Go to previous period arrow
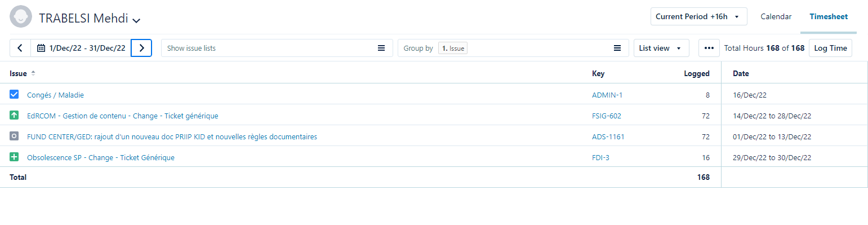The height and width of the screenshot is (225, 868). [x=20, y=48]
